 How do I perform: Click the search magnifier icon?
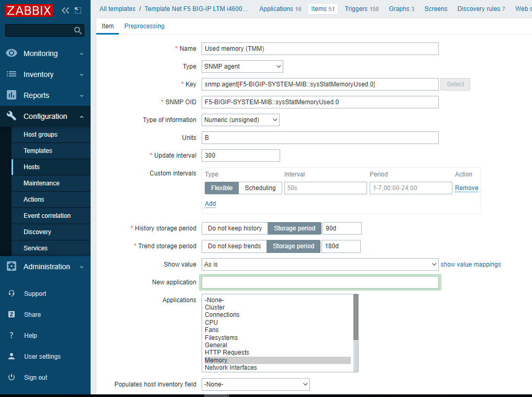pyautogui.click(x=77, y=30)
